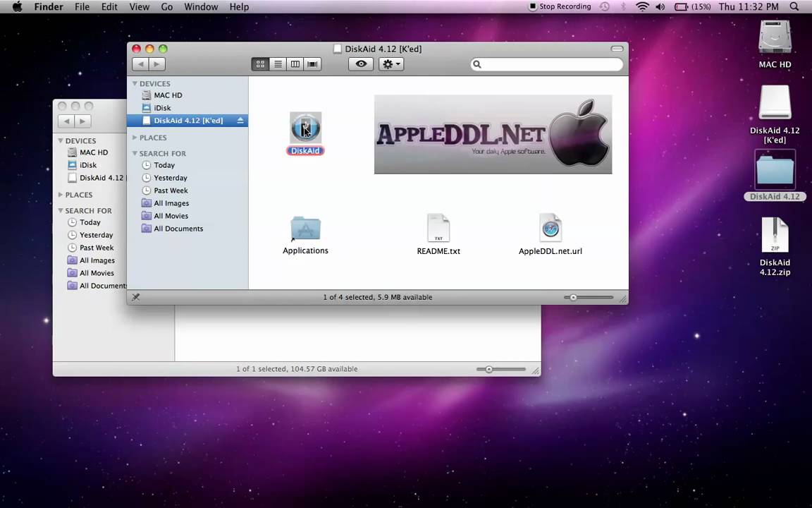
Task: Open Time Machine menu bar icon
Action: [x=604, y=7]
